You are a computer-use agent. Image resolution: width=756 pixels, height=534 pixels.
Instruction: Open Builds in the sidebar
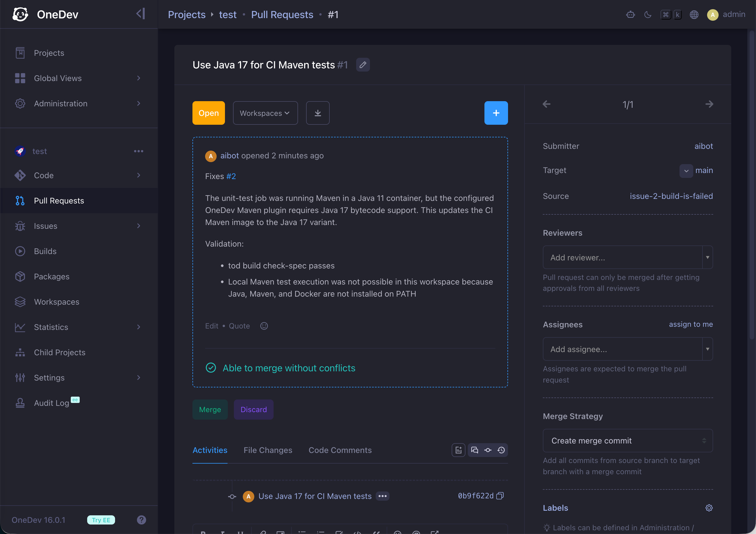coord(79,251)
